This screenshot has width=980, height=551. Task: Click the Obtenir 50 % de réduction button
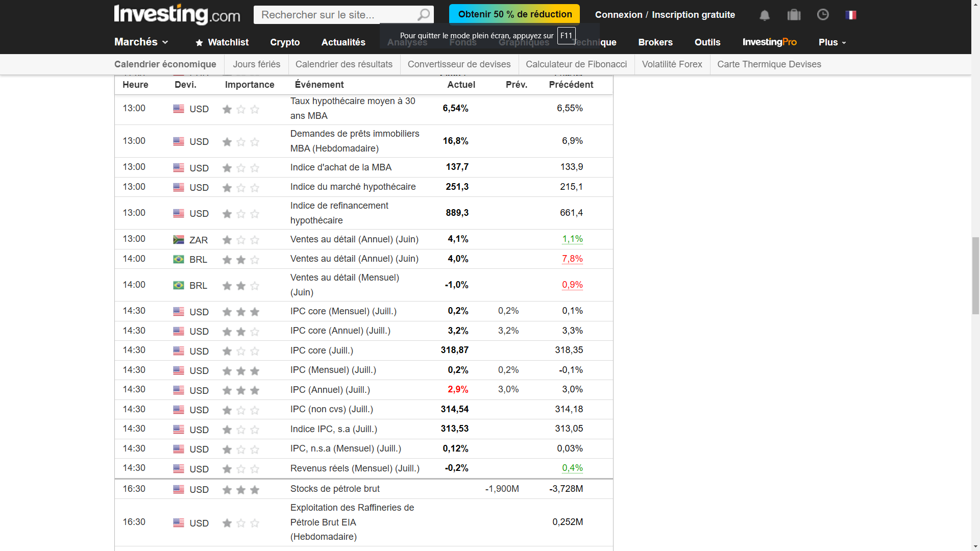pyautogui.click(x=514, y=14)
